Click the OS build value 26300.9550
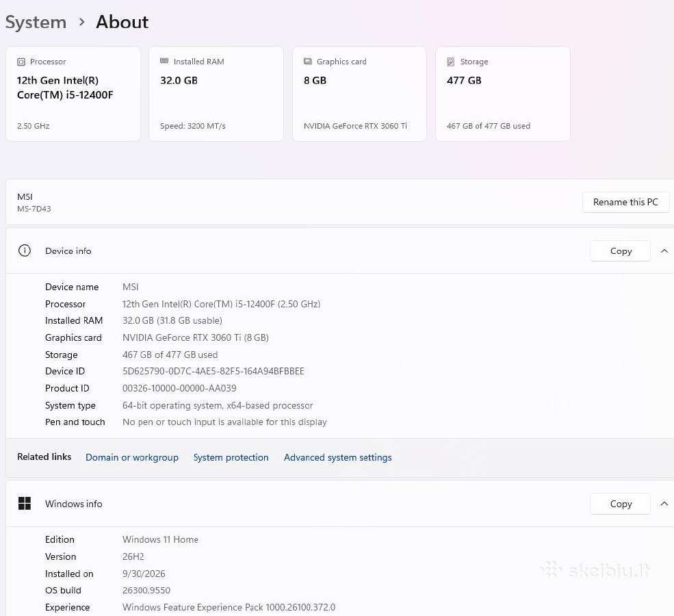674x616 pixels. (x=146, y=591)
